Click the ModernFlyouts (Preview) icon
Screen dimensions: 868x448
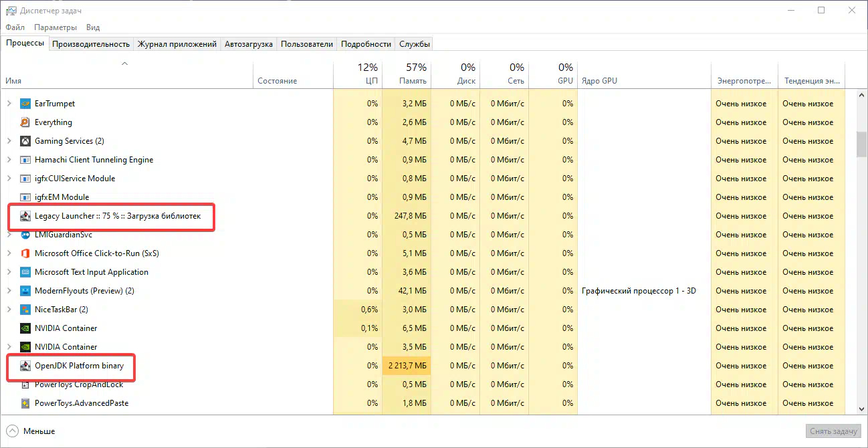[x=25, y=291]
